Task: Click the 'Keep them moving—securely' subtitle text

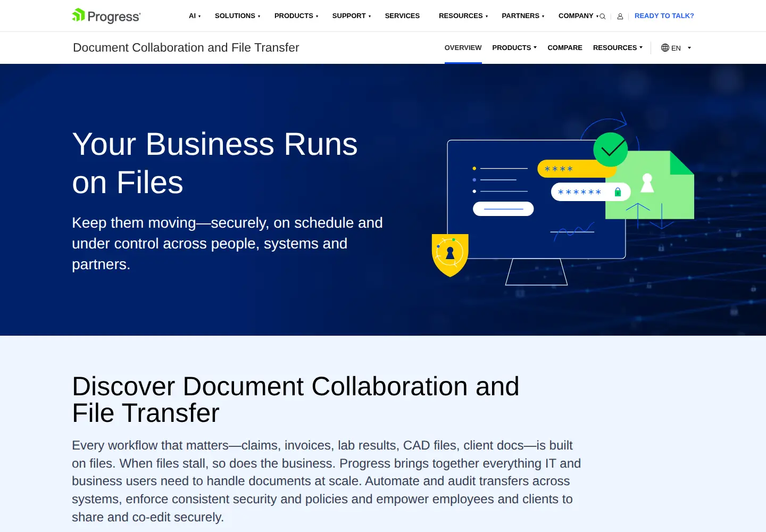Action: point(228,243)
